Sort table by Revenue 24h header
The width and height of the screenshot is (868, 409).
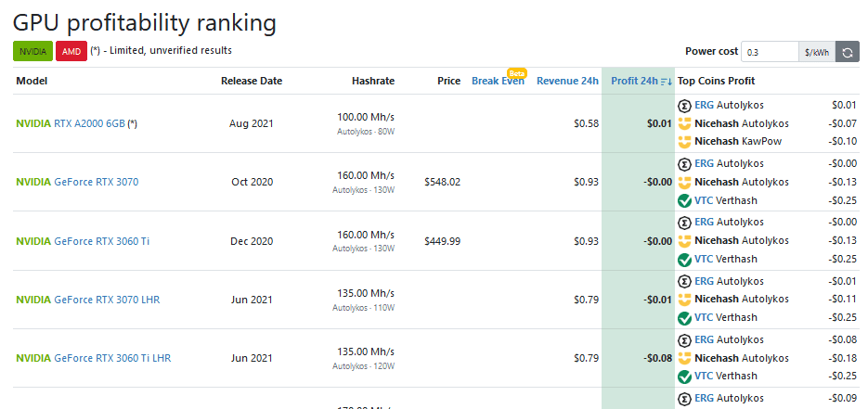click(x=567, y=81)
